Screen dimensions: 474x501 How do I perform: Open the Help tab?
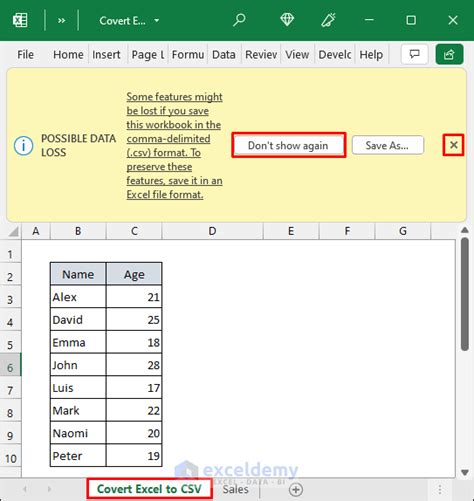[371, 55]
